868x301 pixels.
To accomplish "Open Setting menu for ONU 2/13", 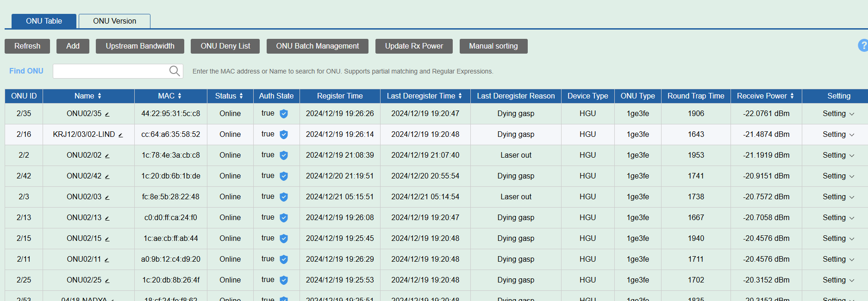I will (838, 217).
